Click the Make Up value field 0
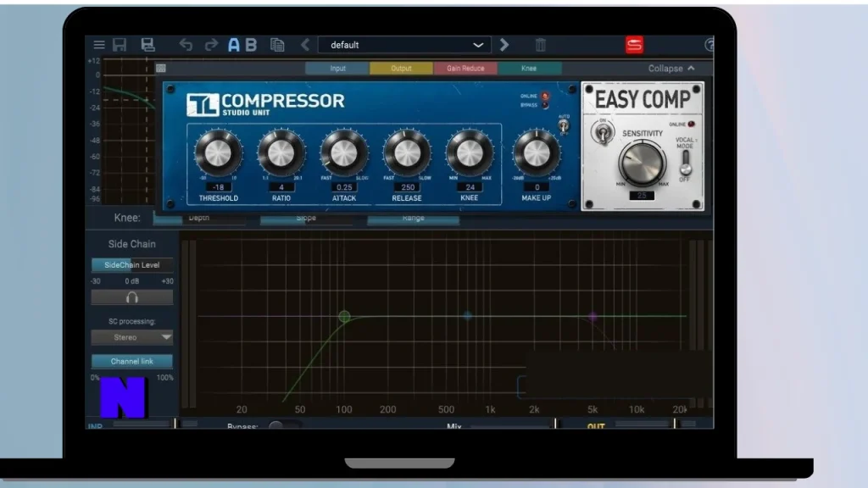This screenshot has height=488, width=868. (537, 187)
